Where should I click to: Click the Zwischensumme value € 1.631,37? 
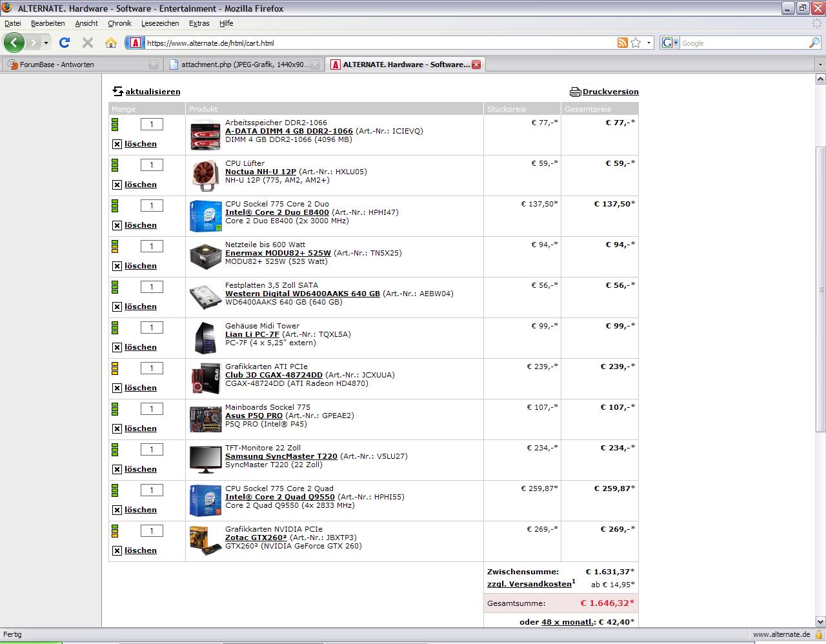coord(610,572)
